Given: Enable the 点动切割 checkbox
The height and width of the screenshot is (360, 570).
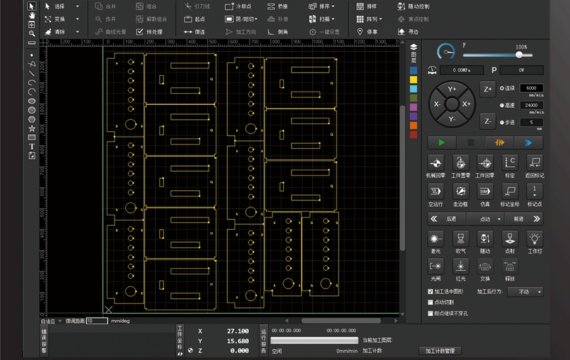Looking at the screenshot, I should [430, 302].
